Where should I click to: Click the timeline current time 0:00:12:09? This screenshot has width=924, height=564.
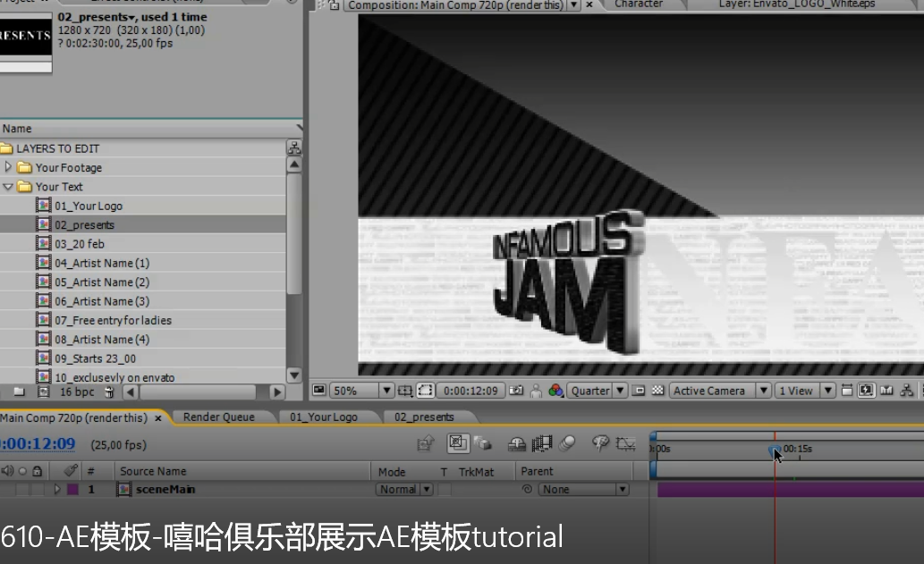point(38,444)
